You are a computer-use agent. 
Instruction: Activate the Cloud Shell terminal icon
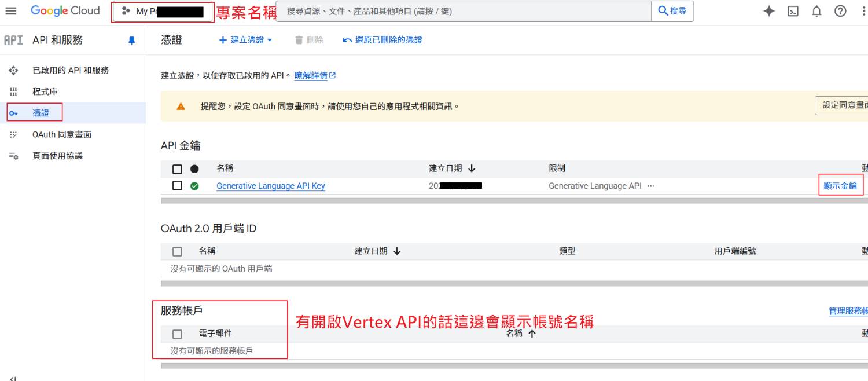(793, 12)
